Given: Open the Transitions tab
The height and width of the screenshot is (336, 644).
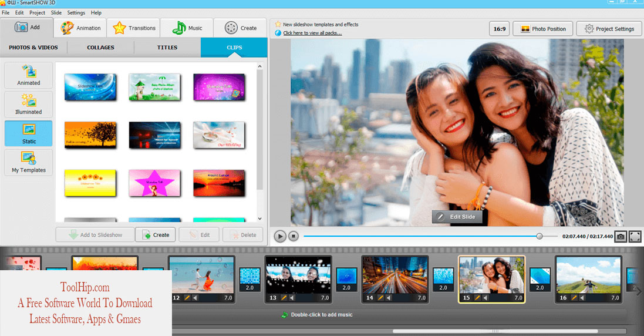Looking at the screenshot, I should (x=134, y=28).
